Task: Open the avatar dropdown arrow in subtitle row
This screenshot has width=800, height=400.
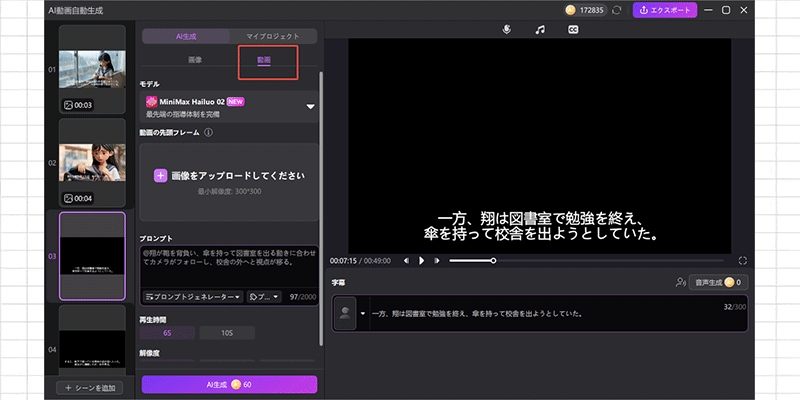Action: click(363, 313)
